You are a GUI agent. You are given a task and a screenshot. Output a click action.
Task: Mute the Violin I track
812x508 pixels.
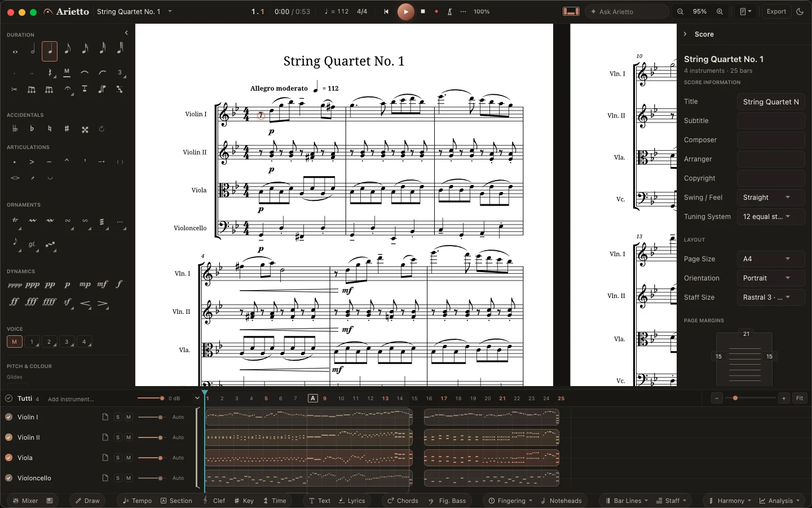129,417
